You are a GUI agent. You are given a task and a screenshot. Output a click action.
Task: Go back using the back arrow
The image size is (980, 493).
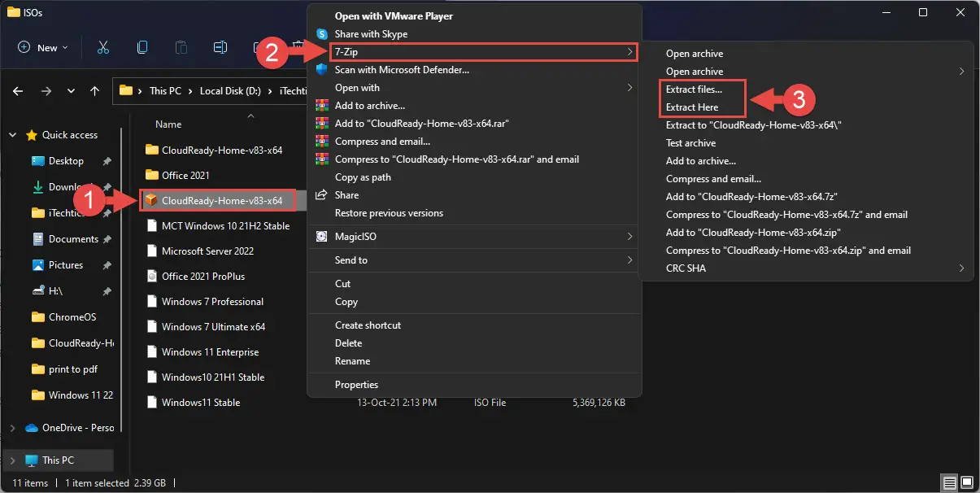click(x=19, y=91)
